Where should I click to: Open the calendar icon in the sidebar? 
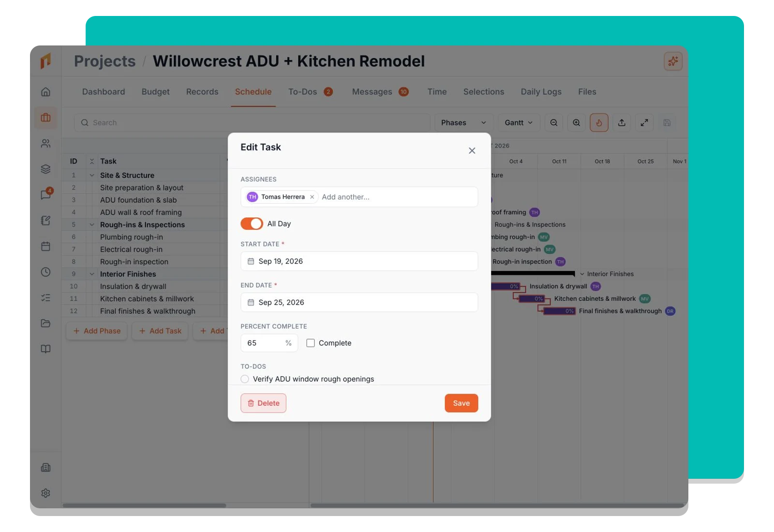(x=45, y=246)
